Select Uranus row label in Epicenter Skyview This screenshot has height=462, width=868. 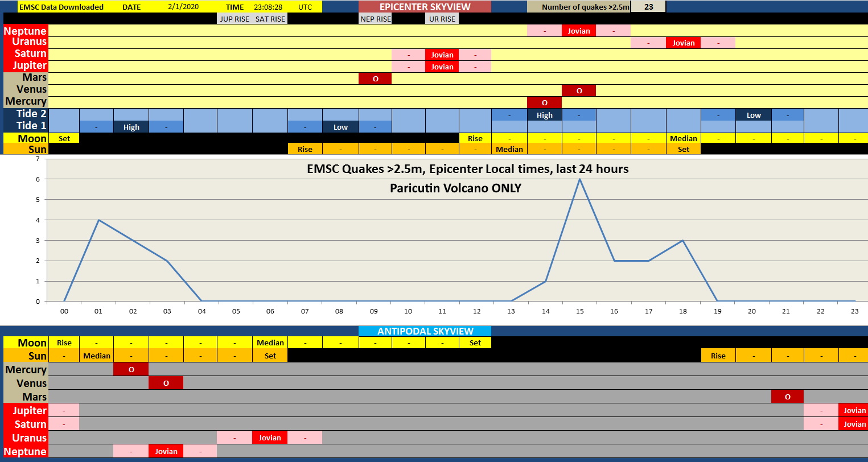[x=25, y=42]
